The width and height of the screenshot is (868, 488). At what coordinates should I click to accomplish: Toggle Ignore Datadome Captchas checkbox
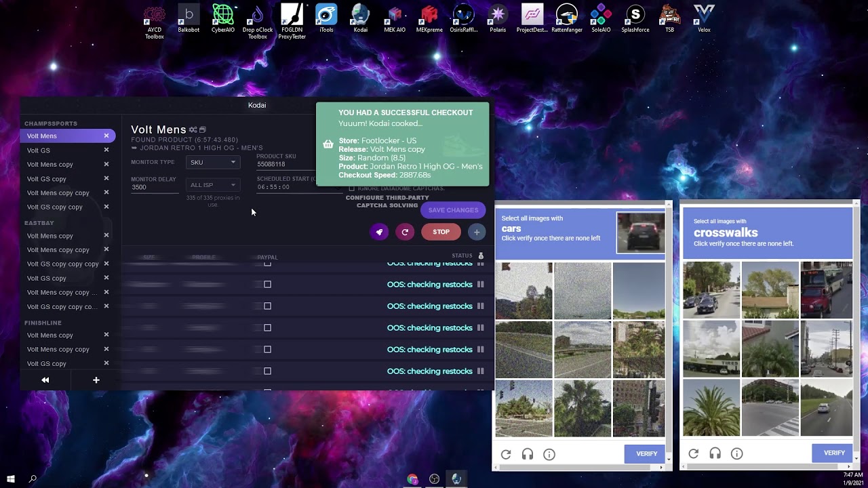pyautogui.click(x=351, y=188)
